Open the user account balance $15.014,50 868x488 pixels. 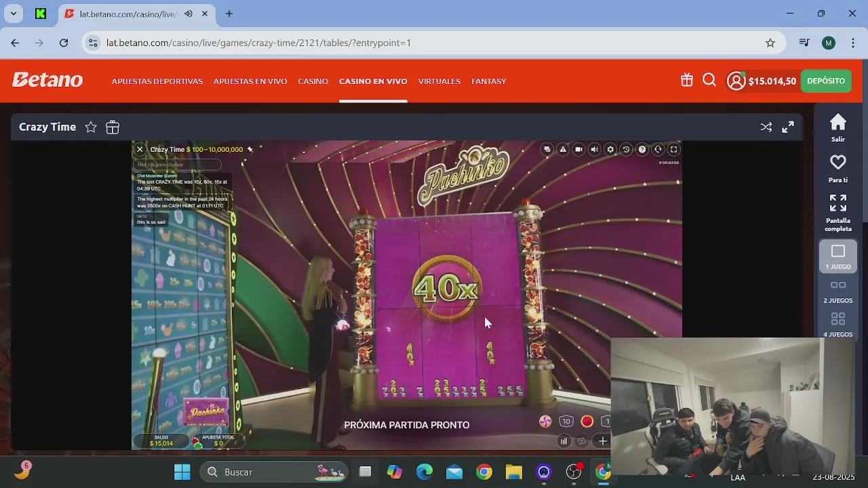pos(762,81)
